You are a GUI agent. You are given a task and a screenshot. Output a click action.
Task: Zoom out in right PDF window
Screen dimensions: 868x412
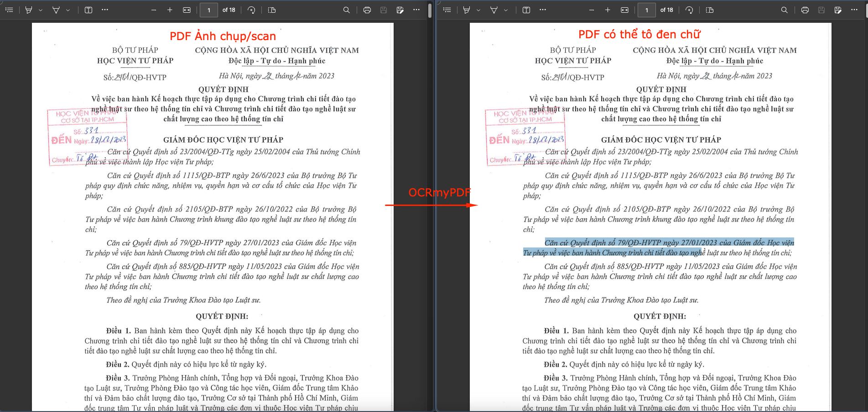592,10
